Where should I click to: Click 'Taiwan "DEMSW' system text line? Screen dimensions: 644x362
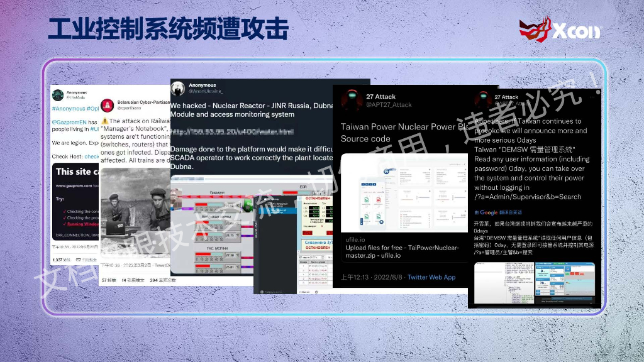(525, 150)
